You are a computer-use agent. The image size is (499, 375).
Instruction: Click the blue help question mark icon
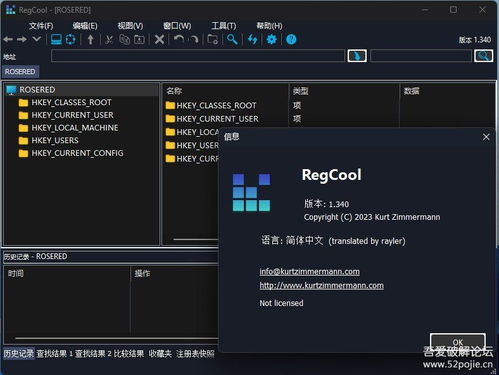click(x=291, y=40)
